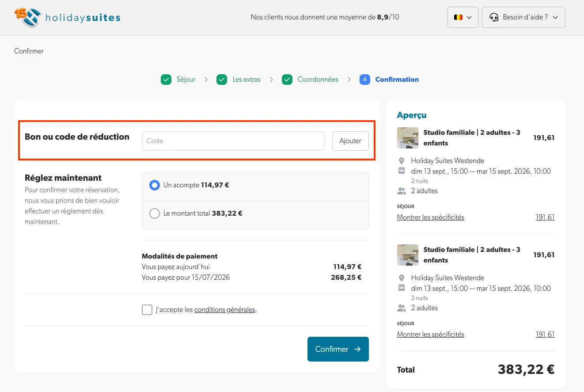The height and width of the screenshot is (392, 584).
Task: Click the headset support icon
Action: pyautogui.click(x=494, y=18)
